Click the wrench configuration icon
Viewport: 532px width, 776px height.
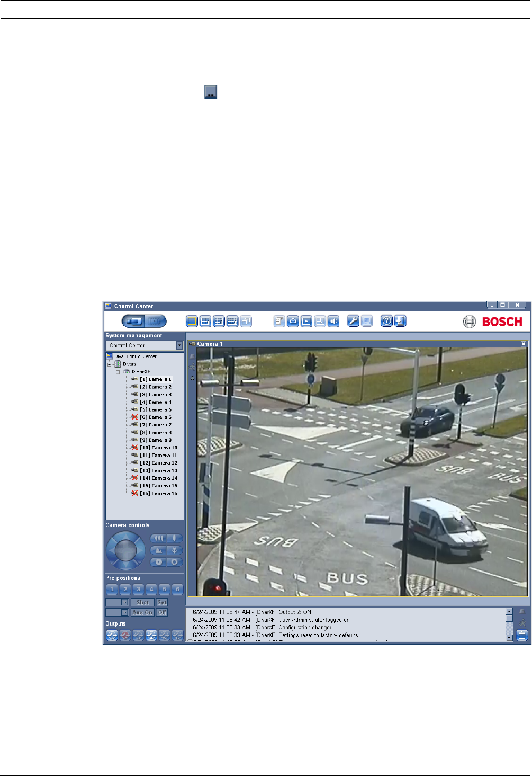(x=353, y=321)
